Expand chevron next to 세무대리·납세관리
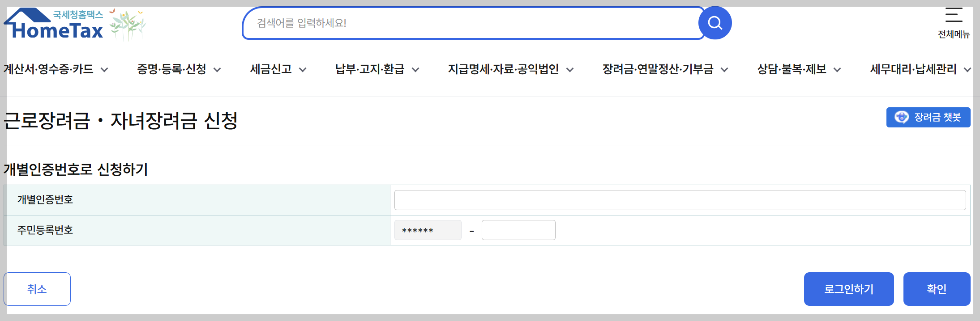 pos(967,70)
